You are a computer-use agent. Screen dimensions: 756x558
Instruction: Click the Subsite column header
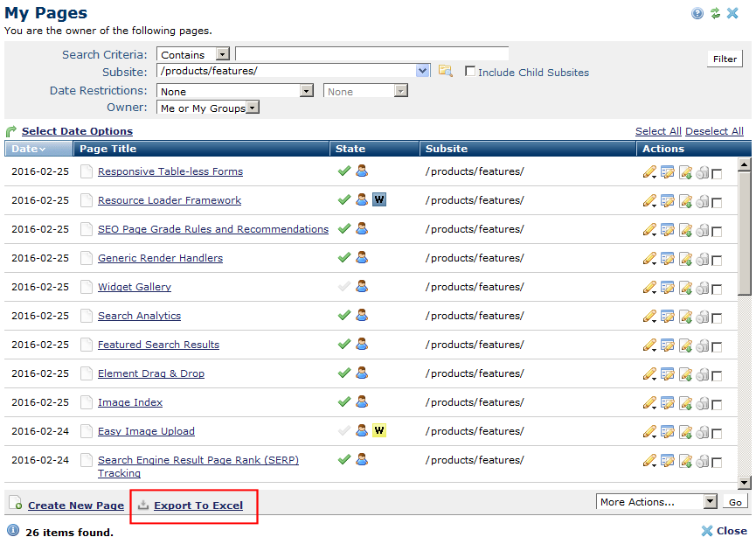[528, 149]
